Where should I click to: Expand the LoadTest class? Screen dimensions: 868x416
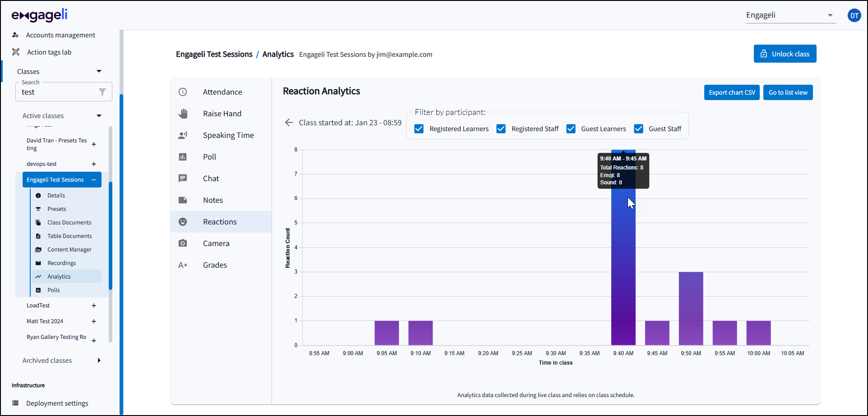(x=94, y=306)
